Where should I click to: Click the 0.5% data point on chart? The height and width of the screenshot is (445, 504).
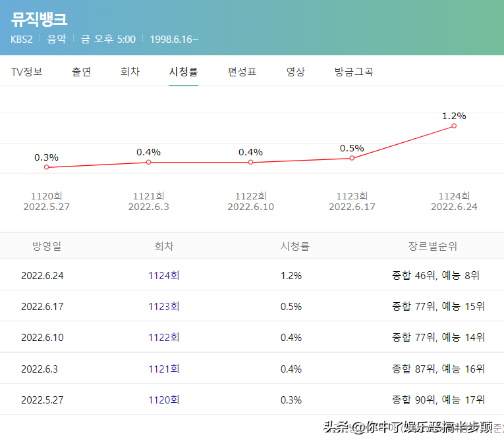click(352, 158)
